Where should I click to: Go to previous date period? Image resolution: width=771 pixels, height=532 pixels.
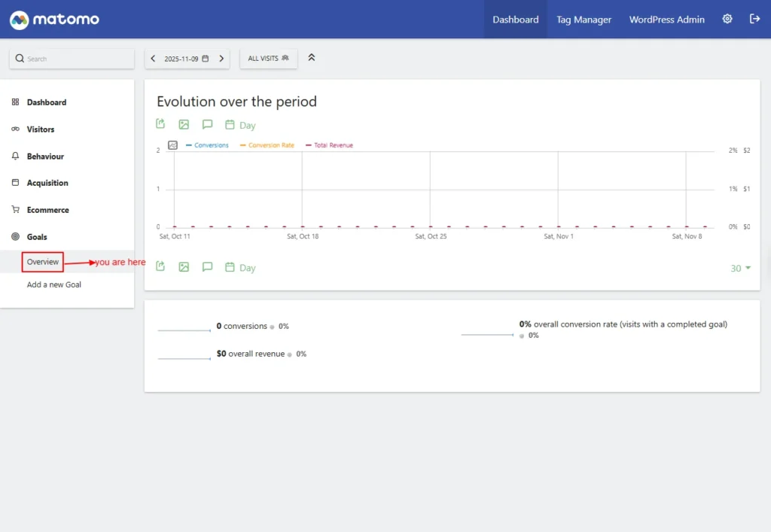(x=154, y=59)
